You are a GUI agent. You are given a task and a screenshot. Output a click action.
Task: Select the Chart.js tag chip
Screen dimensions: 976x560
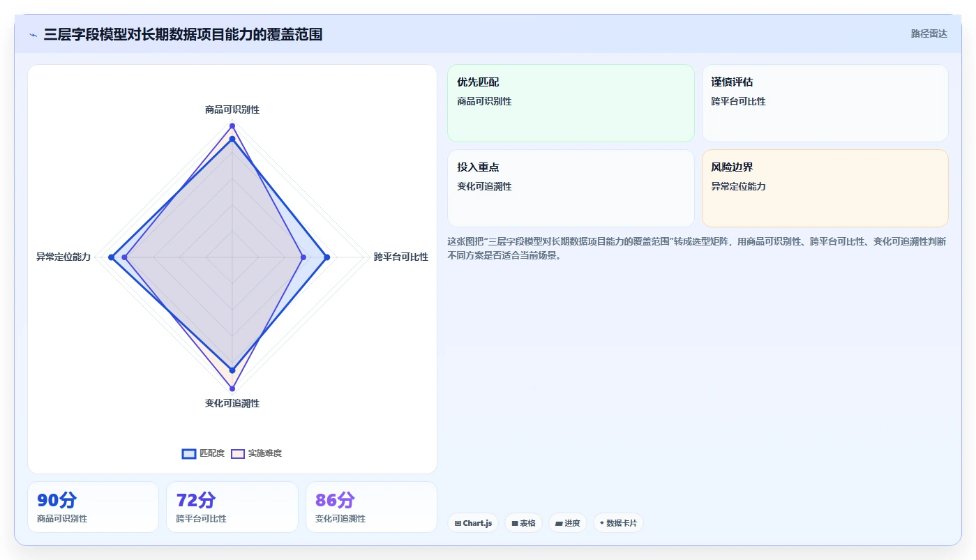(x=473, y=523)
